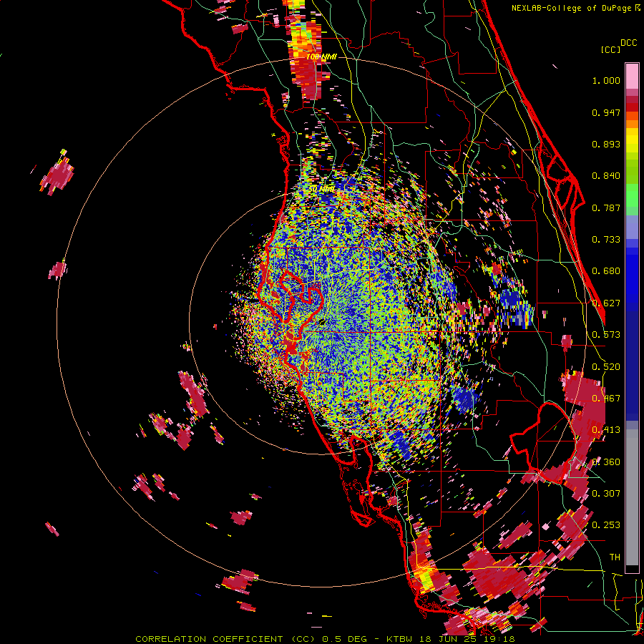Viewport: 644px width, 644px height.
Task: Select the 0.840 scale value
Action: (x=606, y=176)
